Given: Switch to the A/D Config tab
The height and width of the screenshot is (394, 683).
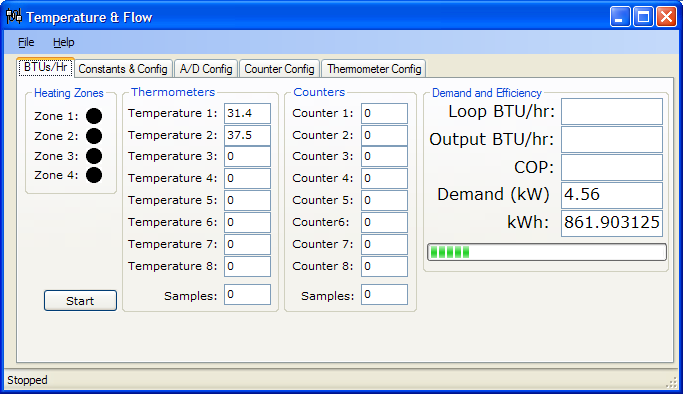Looking at the screenshot, I should pos(206,69).
